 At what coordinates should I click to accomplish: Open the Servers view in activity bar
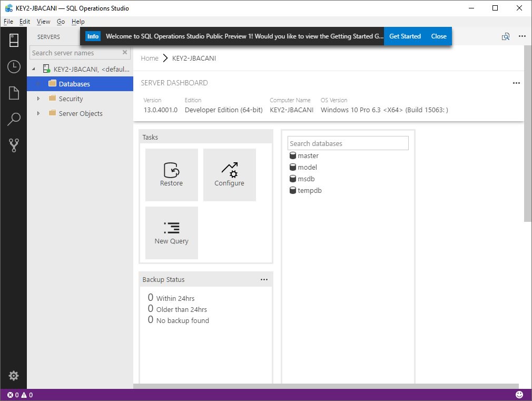[14, 40]
